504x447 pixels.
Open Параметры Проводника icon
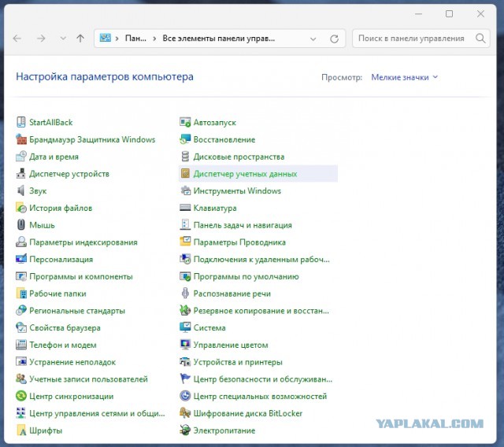(x=185, y=242)
